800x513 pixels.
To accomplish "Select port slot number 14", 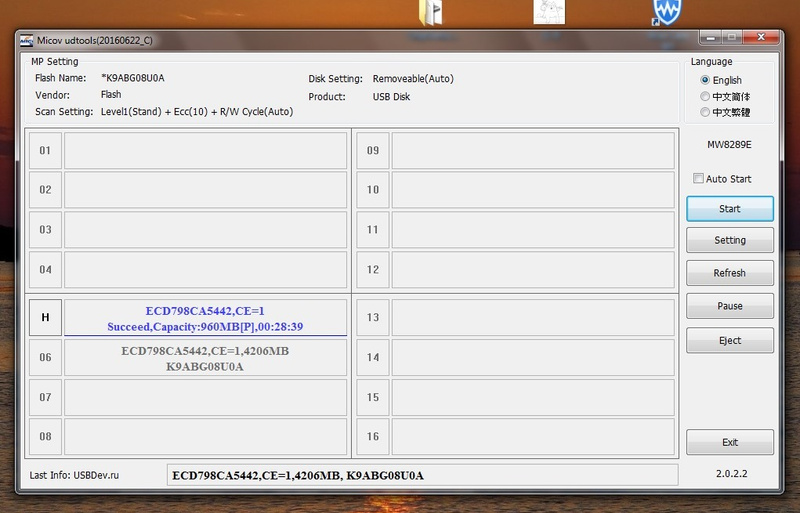I will tap(373, 357).
